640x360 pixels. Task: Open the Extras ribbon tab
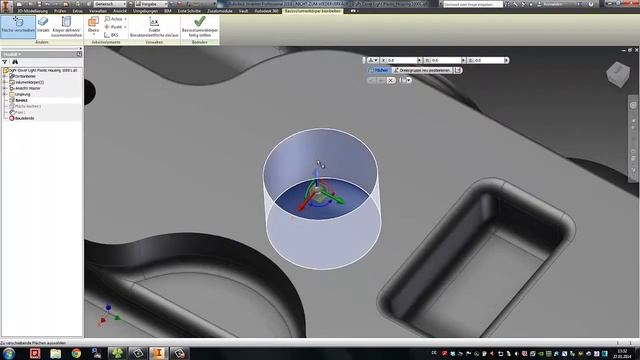point(78,11)
